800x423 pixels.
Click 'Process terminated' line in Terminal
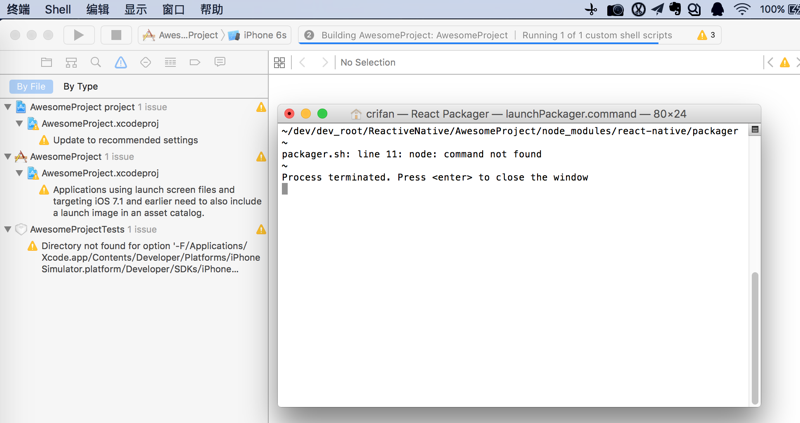[435, 177]
